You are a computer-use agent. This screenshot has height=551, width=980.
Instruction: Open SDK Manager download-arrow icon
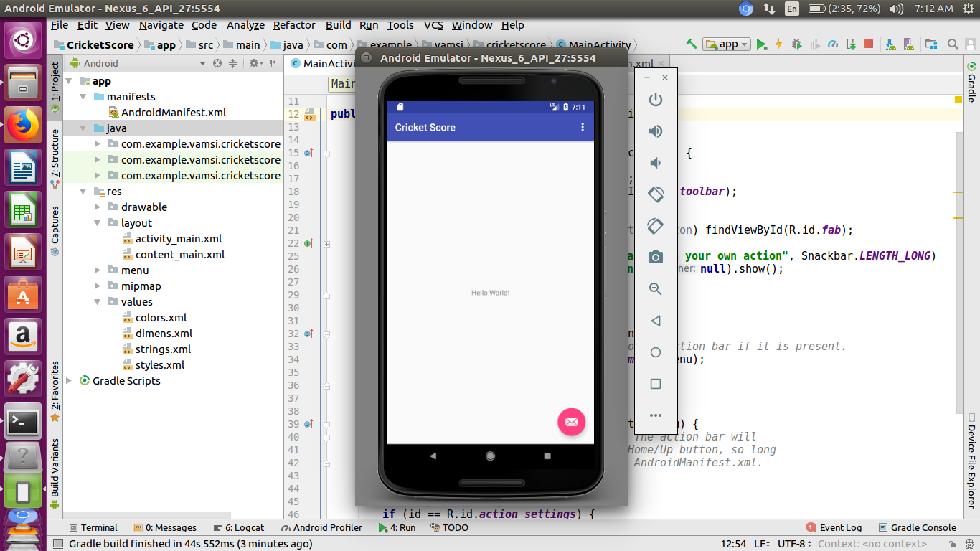coord(890,44)
